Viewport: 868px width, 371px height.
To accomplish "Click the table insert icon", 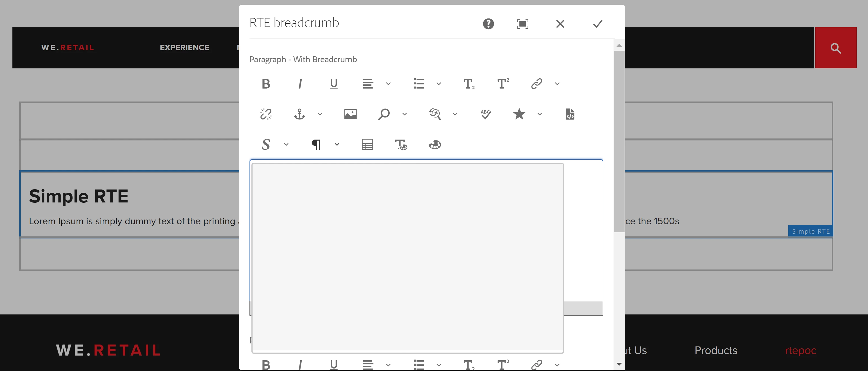I will pos(367,145).
